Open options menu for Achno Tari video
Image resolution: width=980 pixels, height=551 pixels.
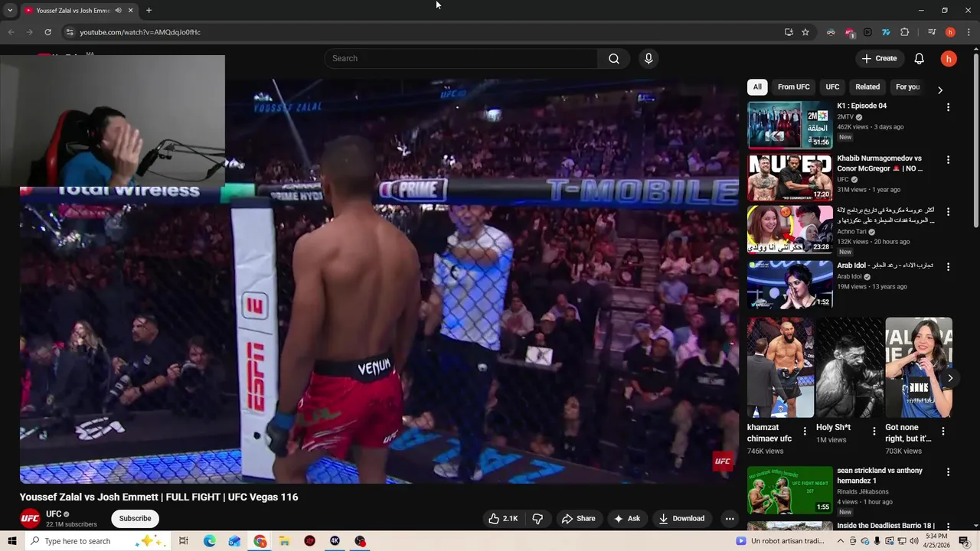[x=948, y=211]
